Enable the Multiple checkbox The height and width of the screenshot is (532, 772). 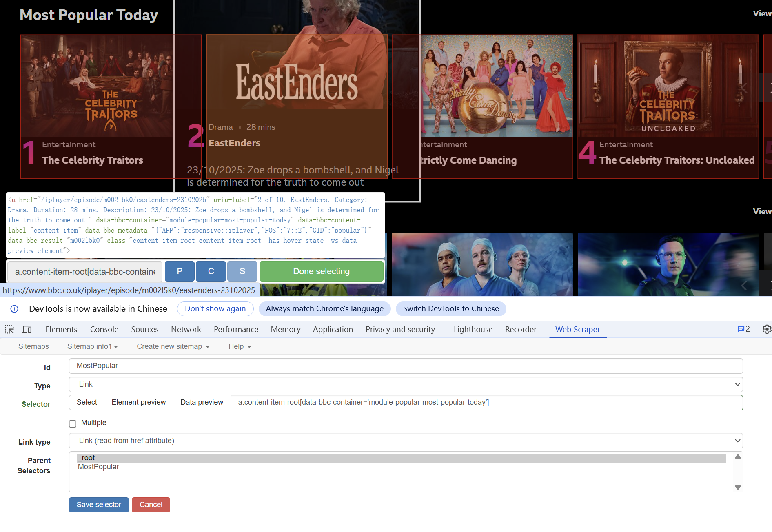(73, 423)
